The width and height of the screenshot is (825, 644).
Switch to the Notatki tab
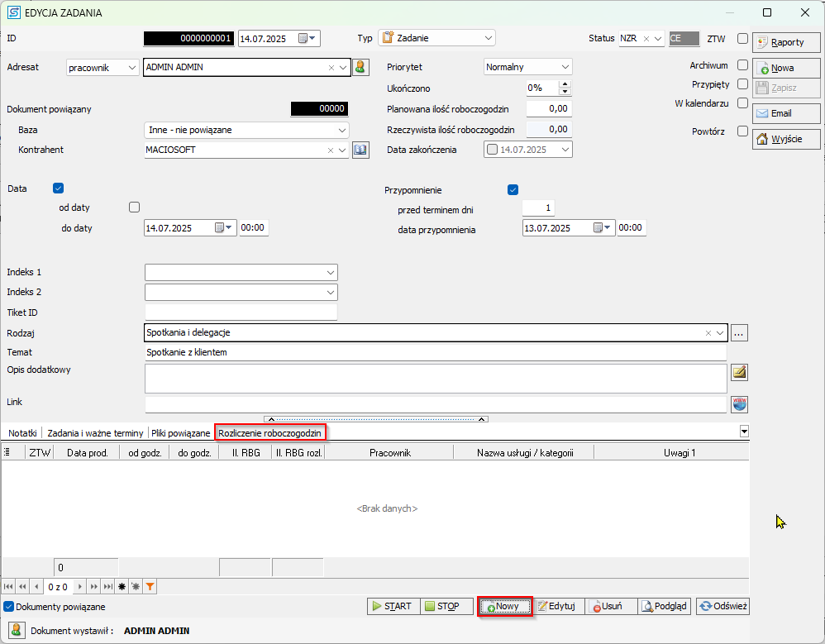tap(22, 432)
